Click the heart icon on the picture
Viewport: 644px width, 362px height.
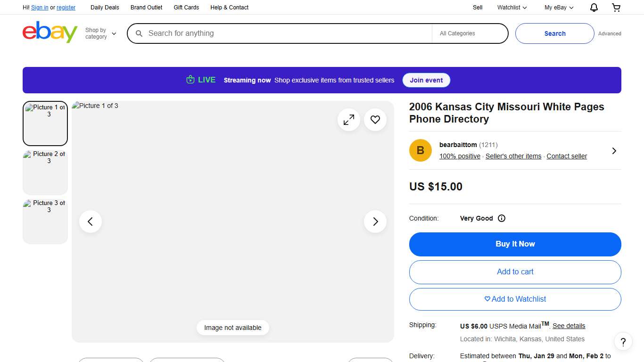pyautogui.click(x=375, y=120)
